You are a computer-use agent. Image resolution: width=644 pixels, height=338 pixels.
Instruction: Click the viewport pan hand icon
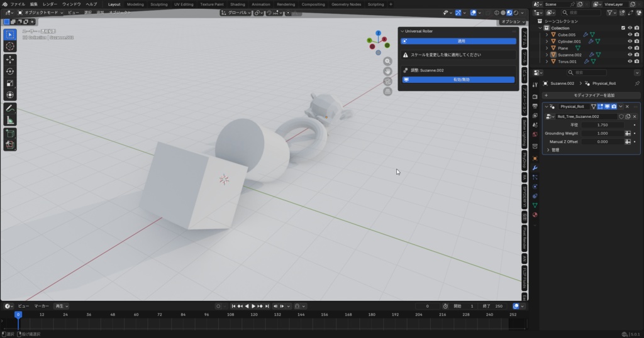[x=387, y=72]
